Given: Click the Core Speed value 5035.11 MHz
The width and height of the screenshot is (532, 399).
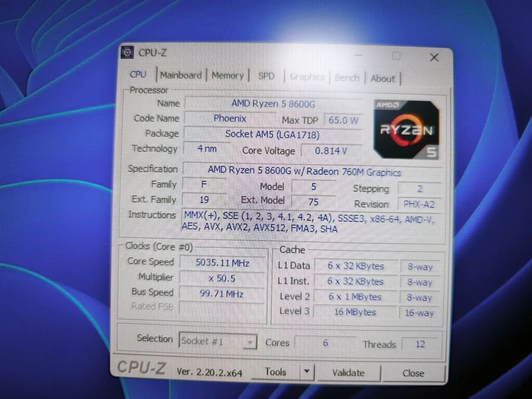Looking at the screenshot, I should tap(222, 263).
